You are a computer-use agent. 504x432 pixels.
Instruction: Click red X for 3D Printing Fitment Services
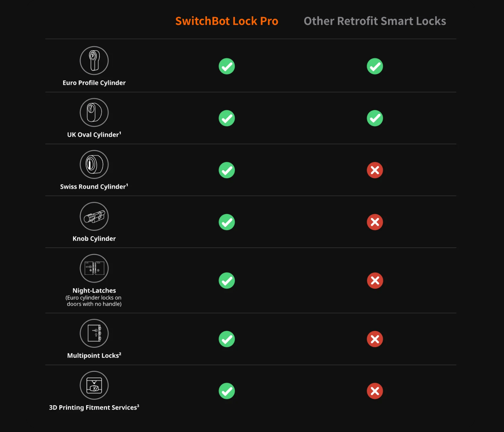pyautogui.click(x=375, y=391)
